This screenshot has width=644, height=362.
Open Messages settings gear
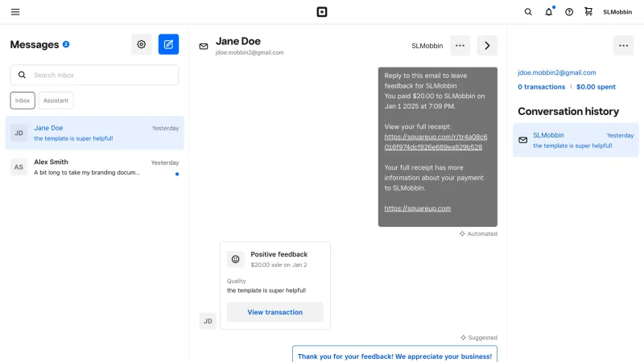click(142, 44)
